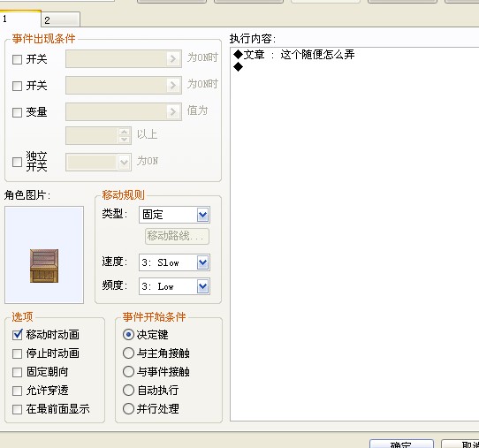This screenshot has height=448, width=479.
Task: Check the 在最前面显示 option
Action: coord(17,409)
